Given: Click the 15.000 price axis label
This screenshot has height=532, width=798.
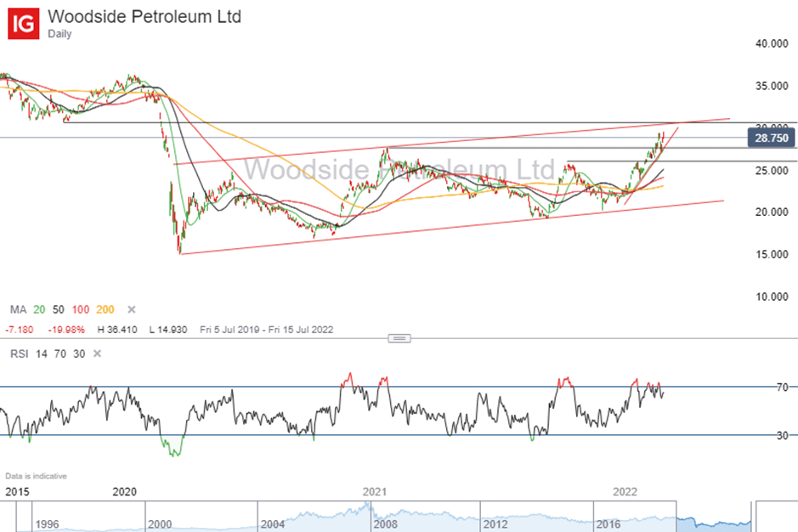Looking at the screenshot, I should [772, 255].
